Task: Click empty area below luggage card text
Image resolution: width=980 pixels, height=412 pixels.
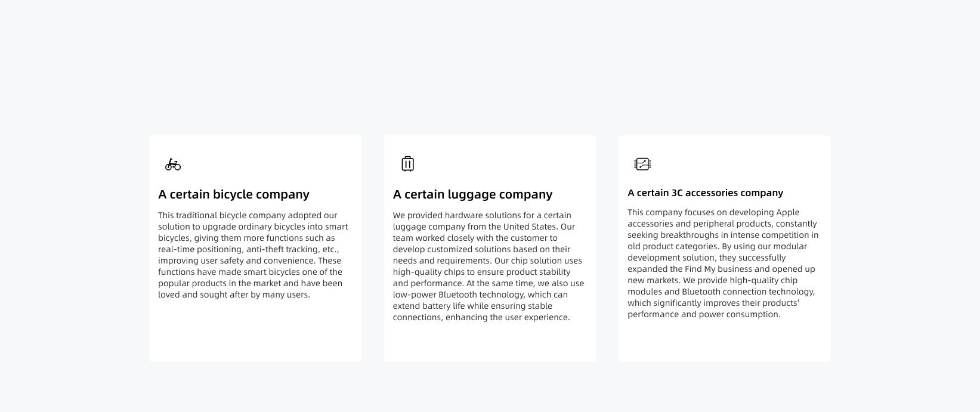Action: coord(489,342)
